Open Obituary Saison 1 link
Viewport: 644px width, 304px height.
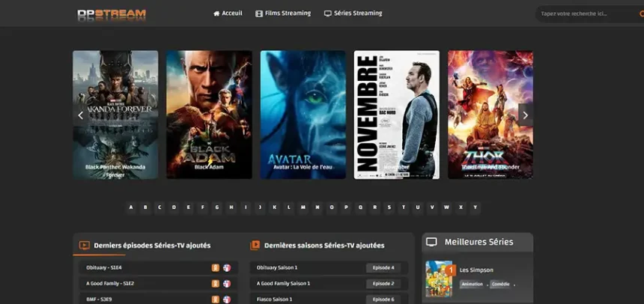277,268
